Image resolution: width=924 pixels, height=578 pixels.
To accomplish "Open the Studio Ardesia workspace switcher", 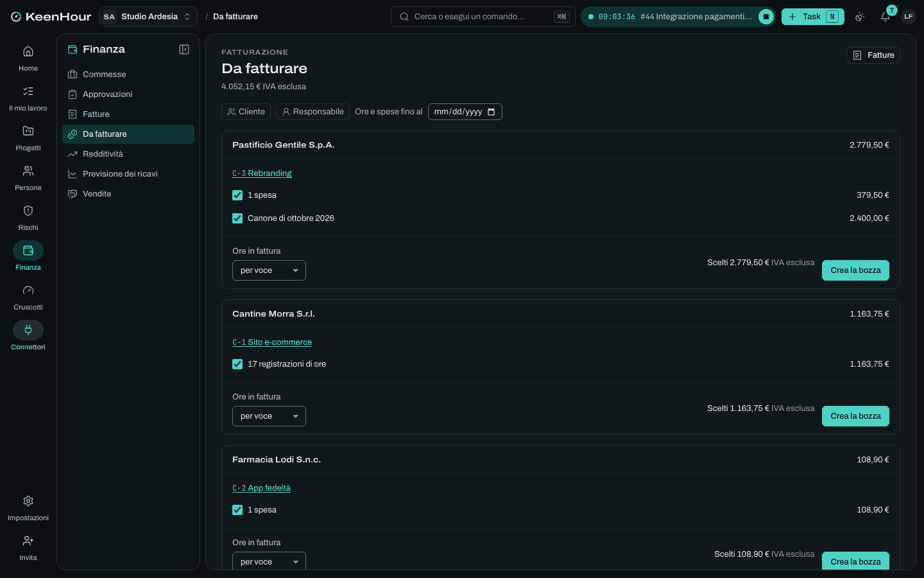I will 148,17.
